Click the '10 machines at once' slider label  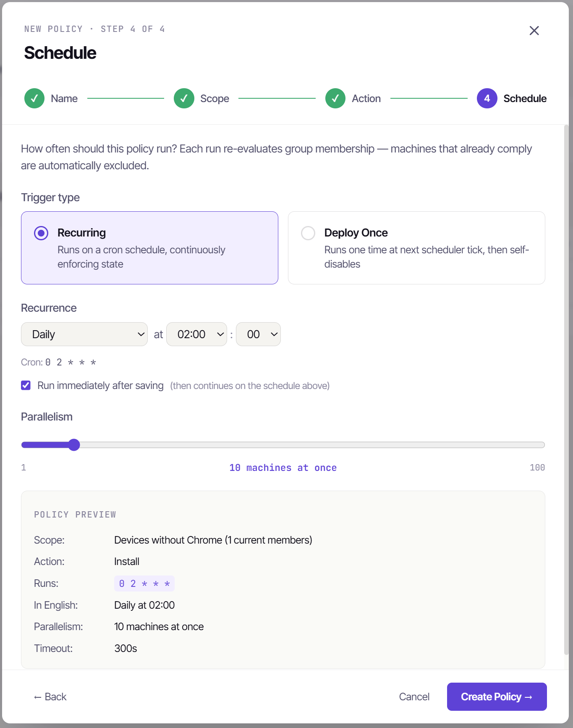coord(283,468)
